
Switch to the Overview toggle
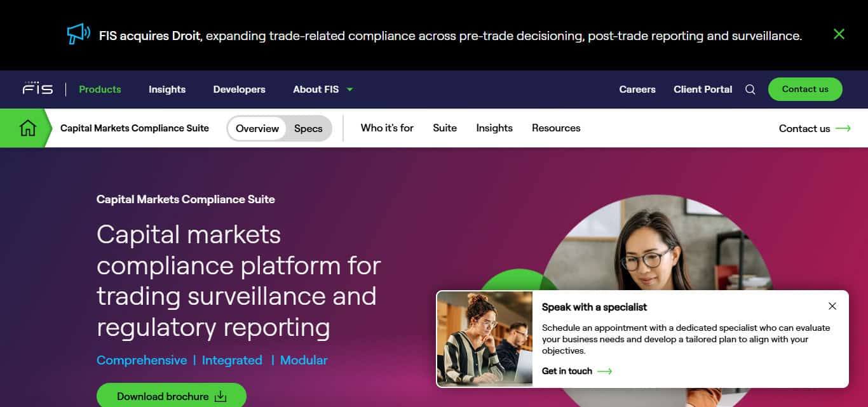point(257,128)
